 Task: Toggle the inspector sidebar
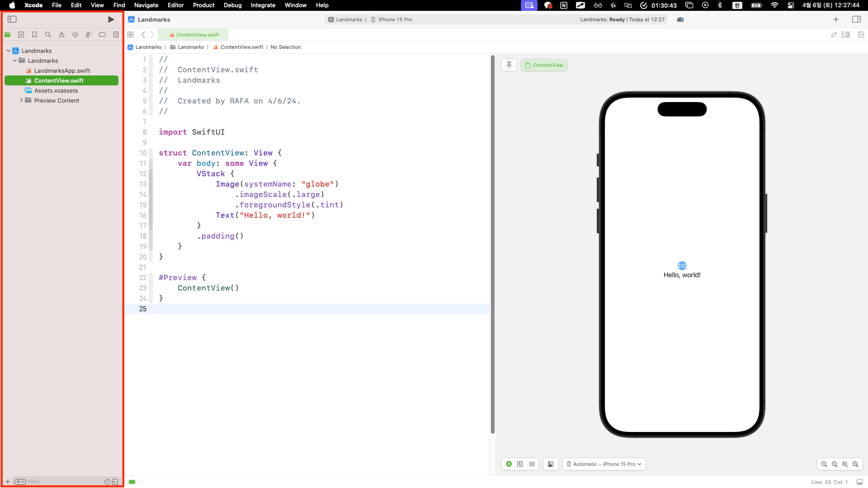tap(856, 19)
